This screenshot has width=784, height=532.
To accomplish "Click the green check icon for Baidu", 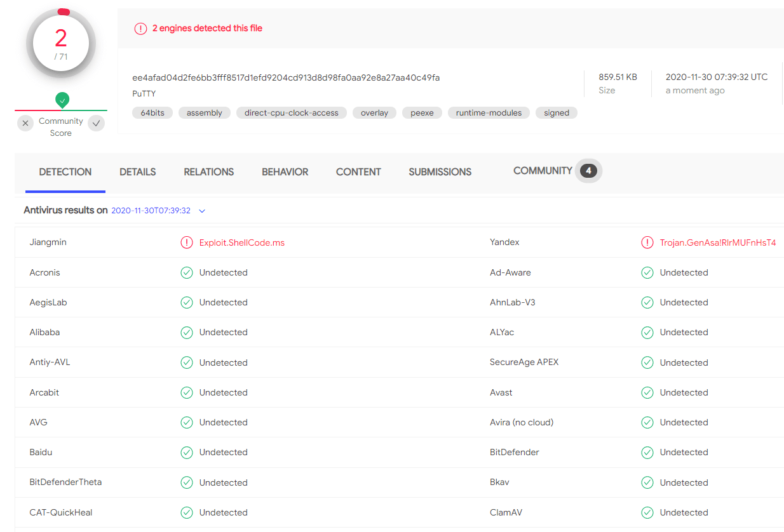I will coord(187,453).
